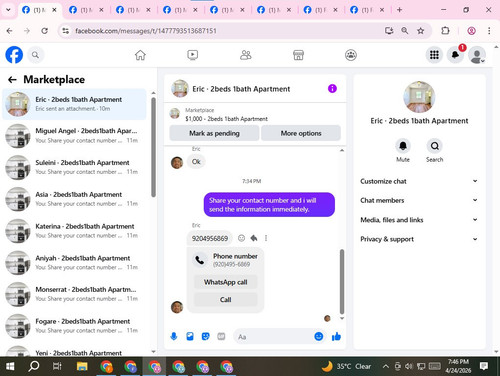Expand Media, files and links section

click(419, 220)
